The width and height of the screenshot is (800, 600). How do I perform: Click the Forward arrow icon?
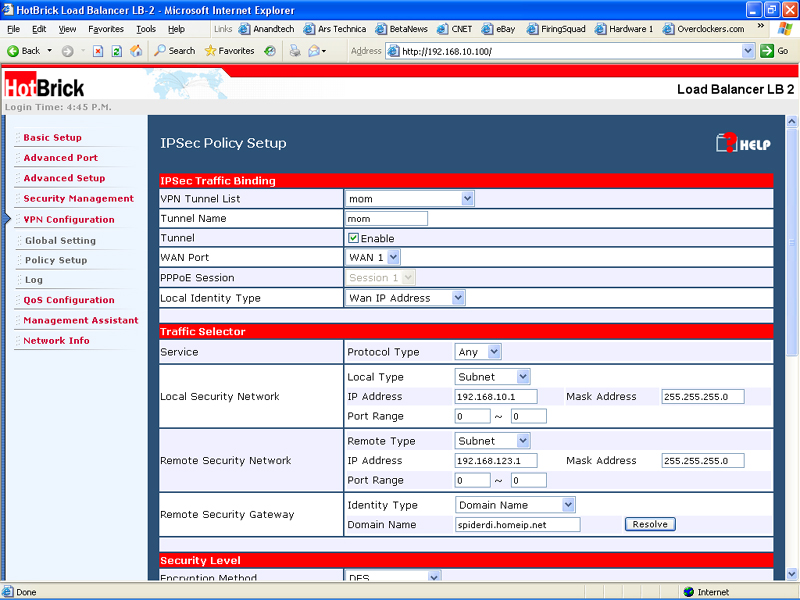67,51
